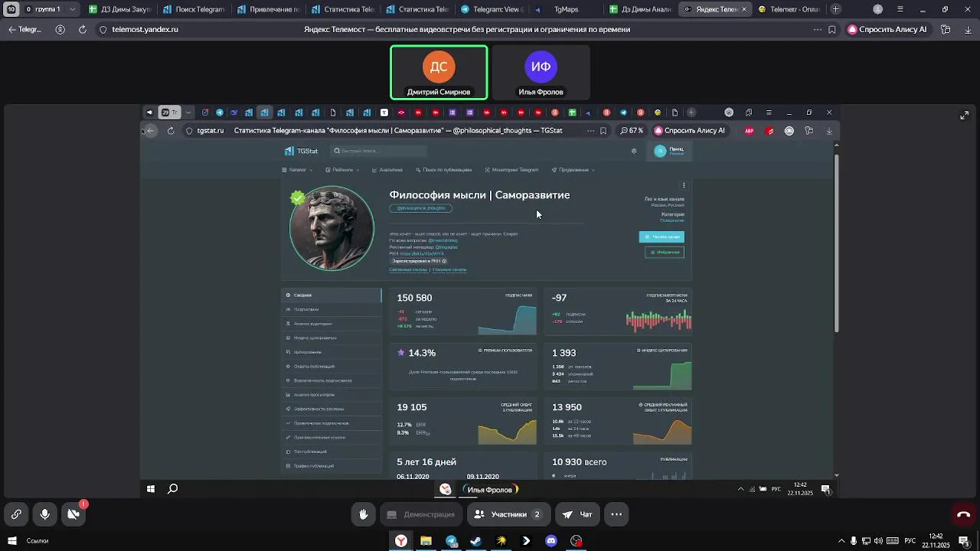Select График публикаций in sidebar

coord(331,466)
